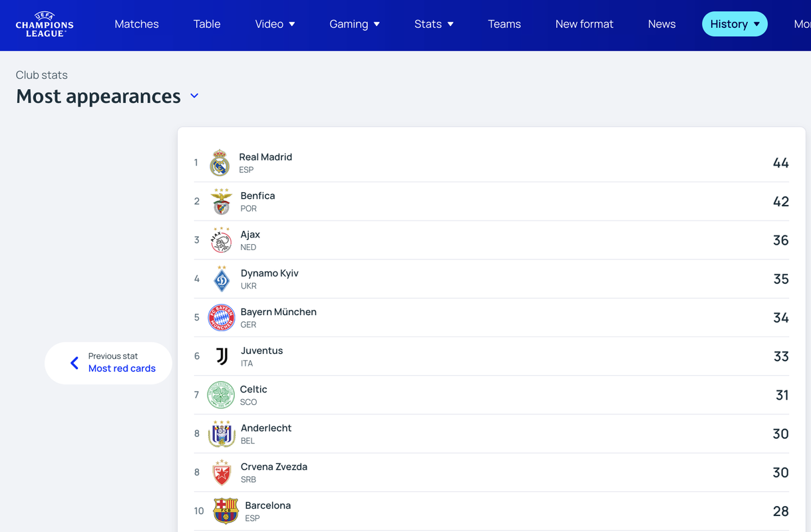Click Real Madrid's 44 appearances value
811x532 pixels.
click(781, 163)
